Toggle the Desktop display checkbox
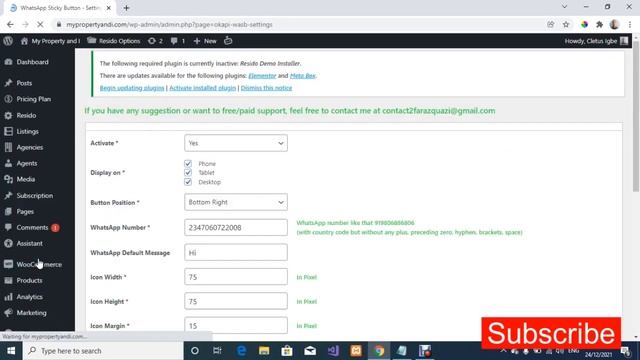The width and height of the screenshot is (640, 360). tap(188, 182)
